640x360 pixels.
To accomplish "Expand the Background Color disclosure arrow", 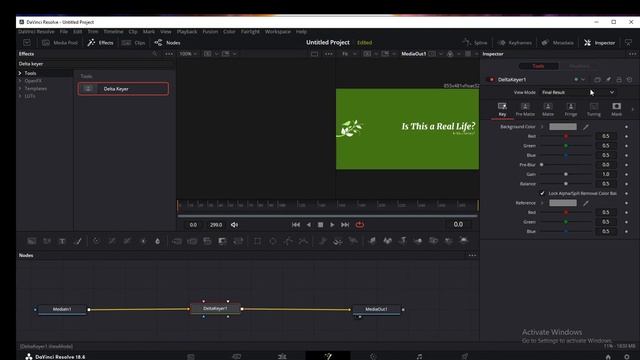I will tap(542, 127).
